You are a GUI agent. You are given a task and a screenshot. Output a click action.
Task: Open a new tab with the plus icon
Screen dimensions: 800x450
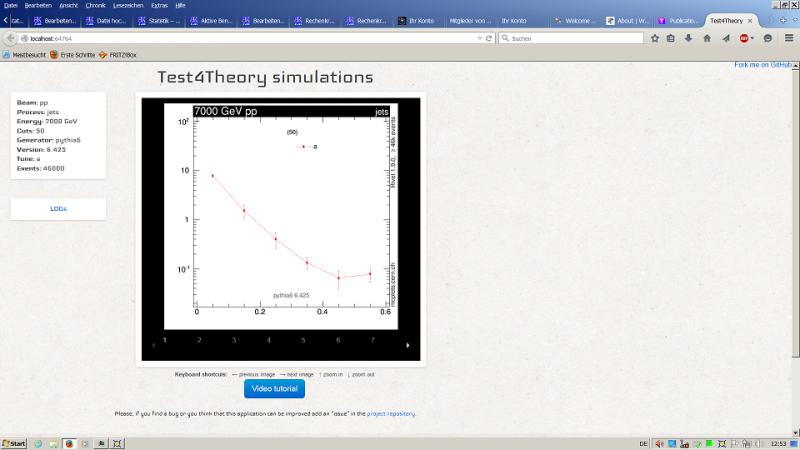pos(783,20)
